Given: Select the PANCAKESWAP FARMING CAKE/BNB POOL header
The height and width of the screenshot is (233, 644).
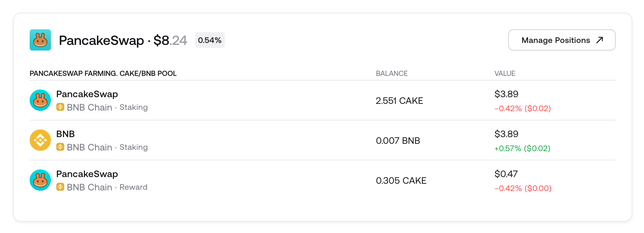Looking at the screenshot, I should 103,73.
